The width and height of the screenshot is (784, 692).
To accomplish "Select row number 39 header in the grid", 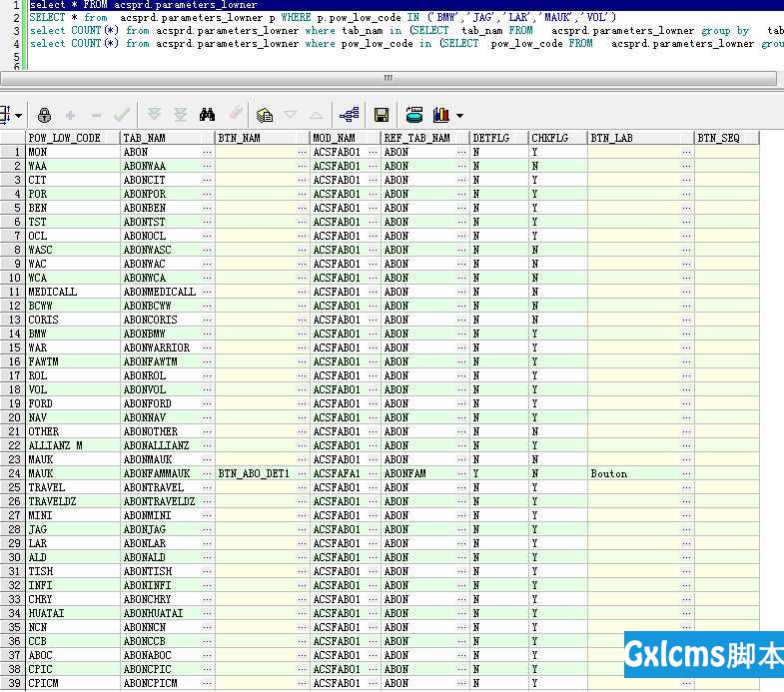I will click(13, 683).
